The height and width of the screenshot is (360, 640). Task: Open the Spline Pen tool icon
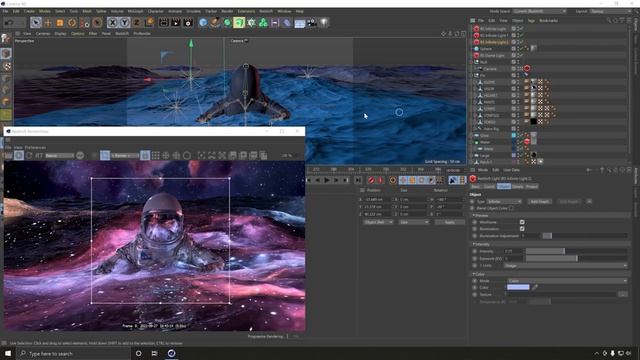pyautogui.click(x=215, y=23)
